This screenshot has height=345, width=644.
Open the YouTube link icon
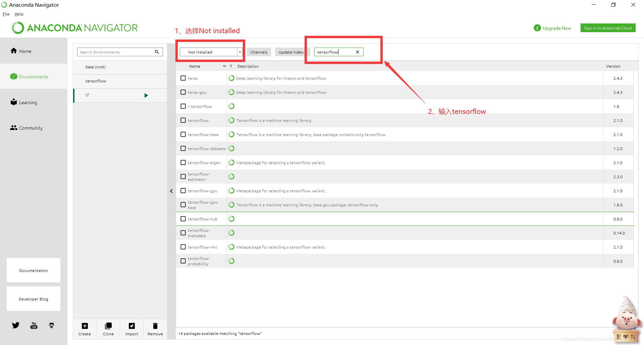pyautogui.click(x=34, y=325)
